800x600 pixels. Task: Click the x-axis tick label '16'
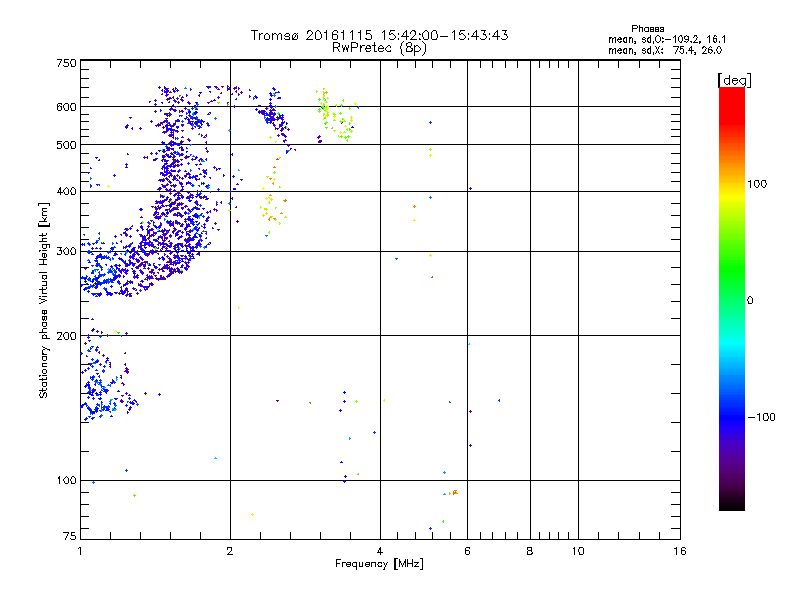680,551
